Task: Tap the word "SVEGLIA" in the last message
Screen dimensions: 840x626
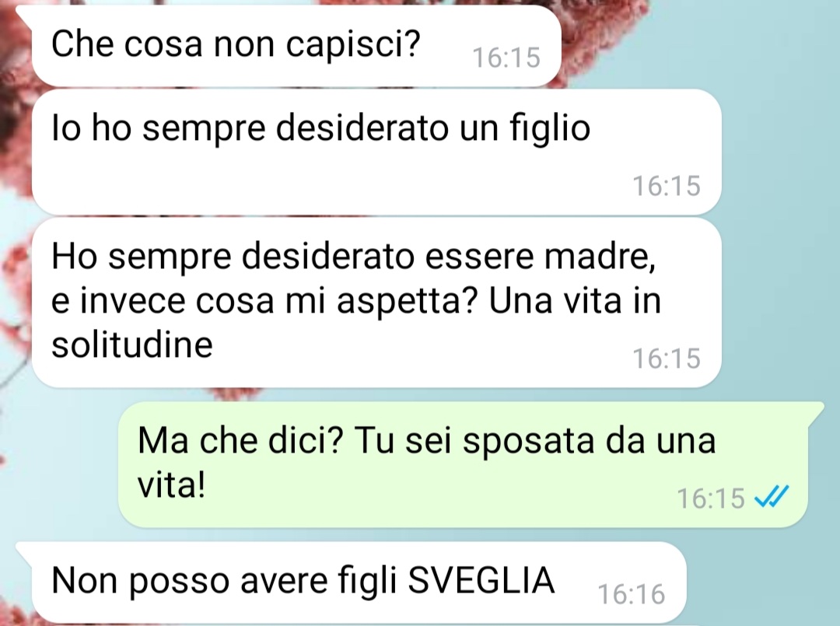Action: pyautogui.click(x=481, y=580)
